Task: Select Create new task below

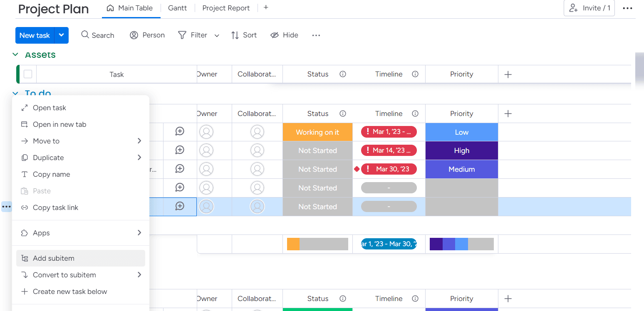Action: 81,291
